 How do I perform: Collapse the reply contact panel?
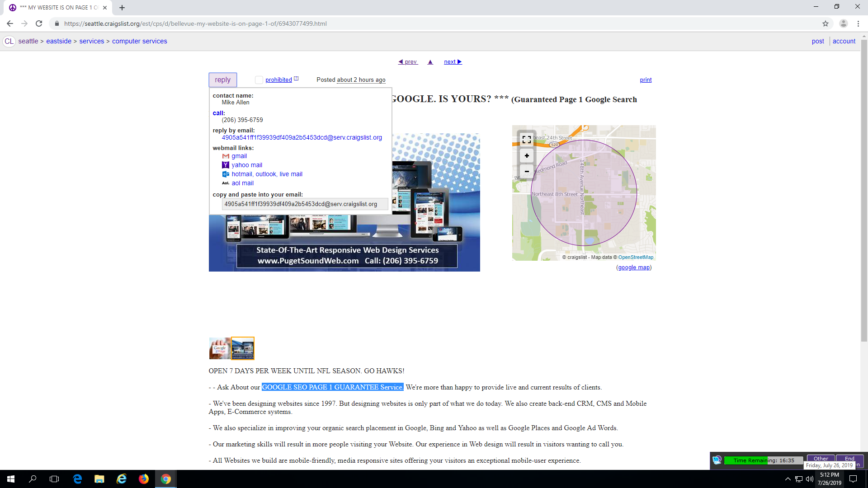[x=223, y=80]
